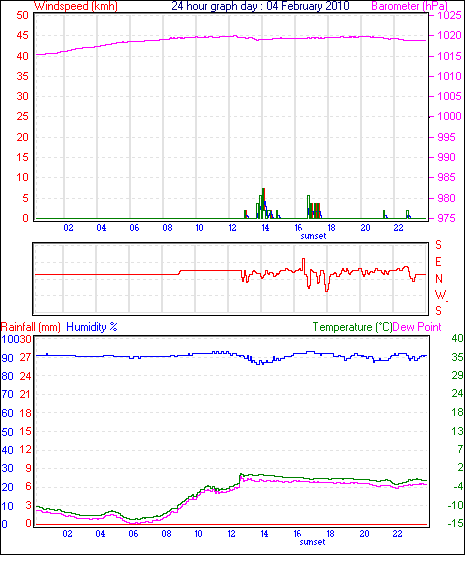Click the wind gust cluster near 17
Screen dimensions: 466x566
(x=314, y=207)
